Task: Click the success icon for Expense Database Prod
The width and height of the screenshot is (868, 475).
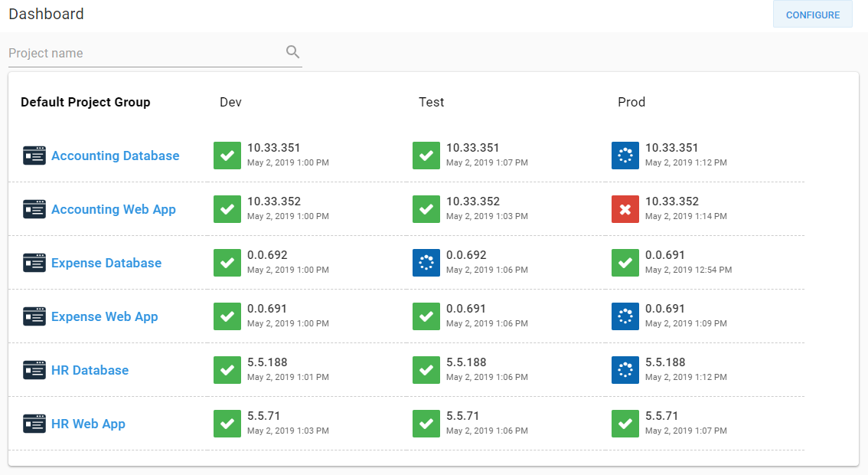Action: point(625,262)
